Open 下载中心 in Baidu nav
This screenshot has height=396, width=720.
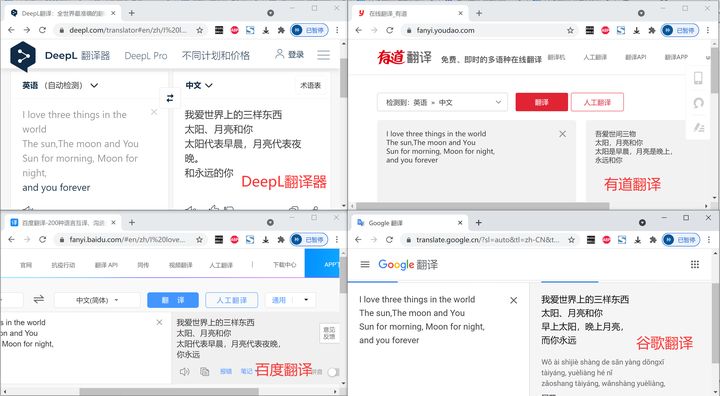284,265
